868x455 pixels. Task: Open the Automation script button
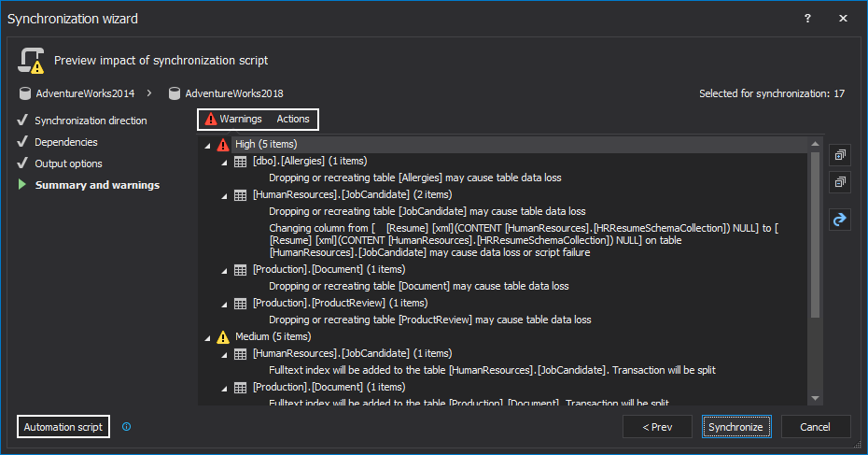[63, 427]
